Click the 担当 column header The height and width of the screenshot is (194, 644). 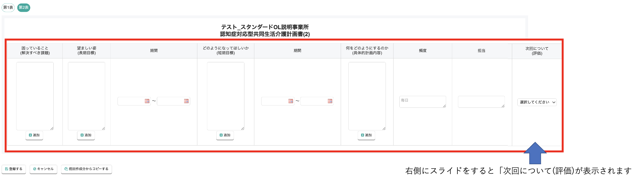point(481,51)
